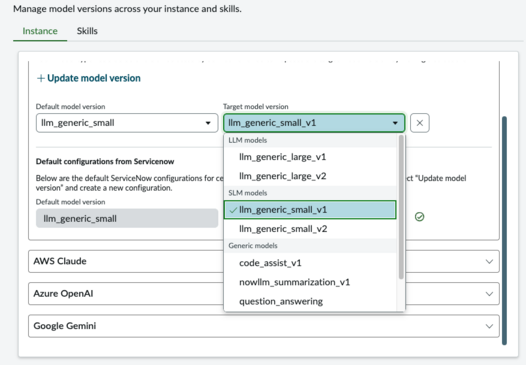Image resolution: width=526 pixels, height=365 pixels.
Task: Select code_assist_v1 under Generic models
Action: (x=310, y=263)
